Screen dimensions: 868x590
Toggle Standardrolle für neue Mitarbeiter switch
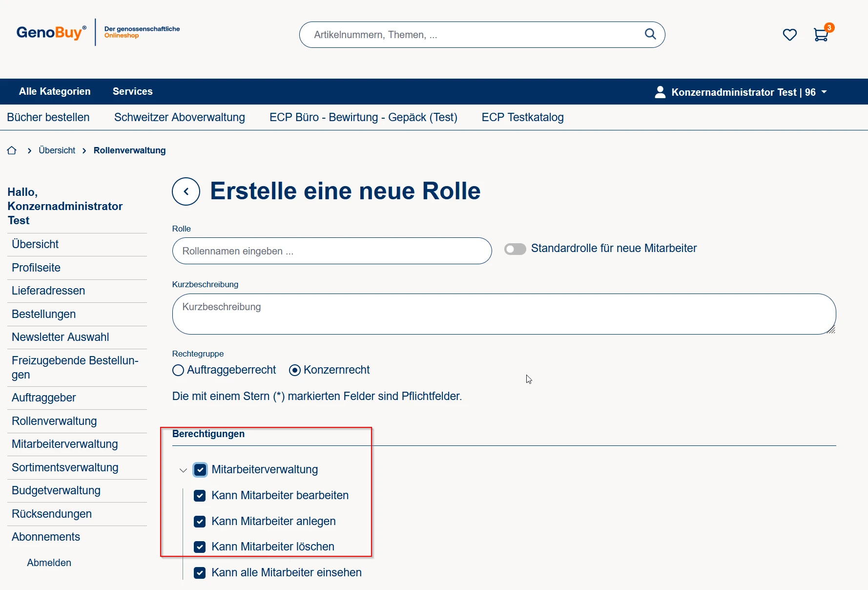(515, 249)
